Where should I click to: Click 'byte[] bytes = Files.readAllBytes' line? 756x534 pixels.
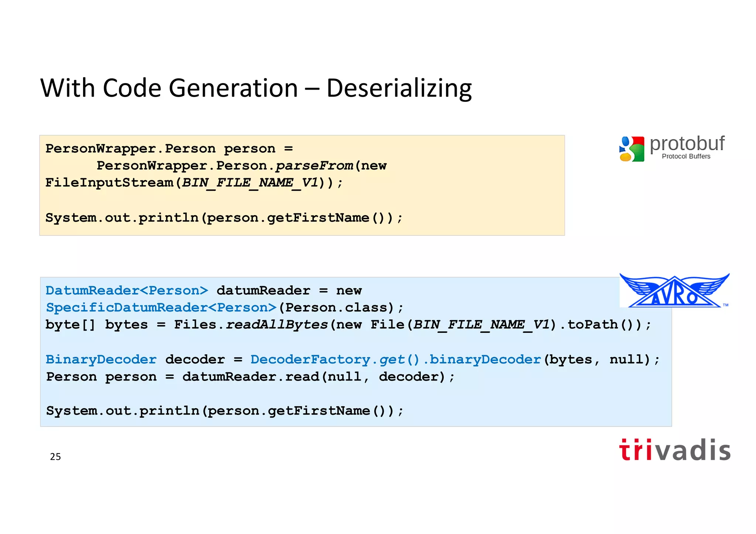348,325
